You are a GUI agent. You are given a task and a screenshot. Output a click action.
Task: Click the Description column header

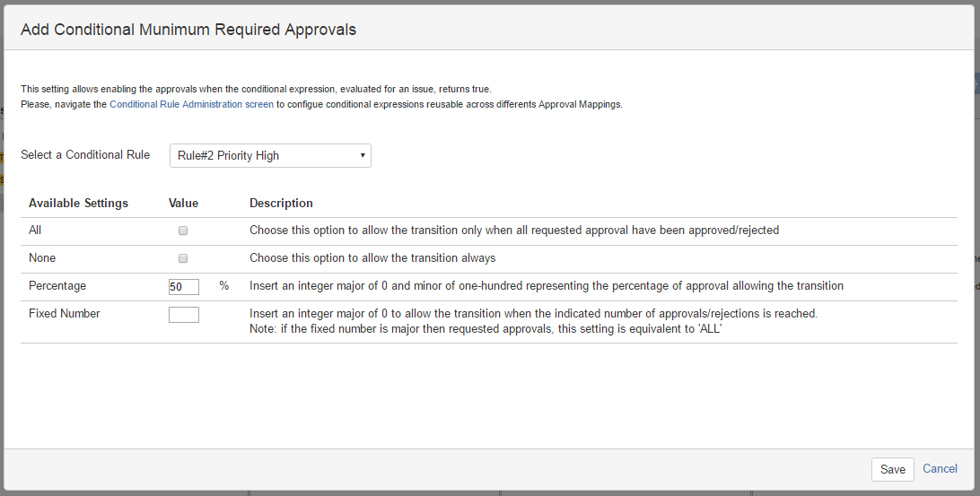pos(281,204)
